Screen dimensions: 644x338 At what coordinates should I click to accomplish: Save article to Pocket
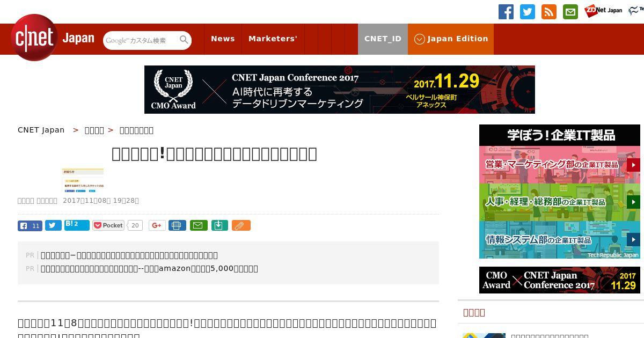108,225
